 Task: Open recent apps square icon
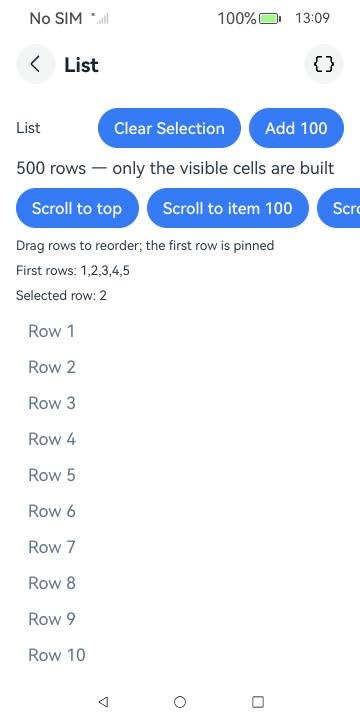pos(258,702)
